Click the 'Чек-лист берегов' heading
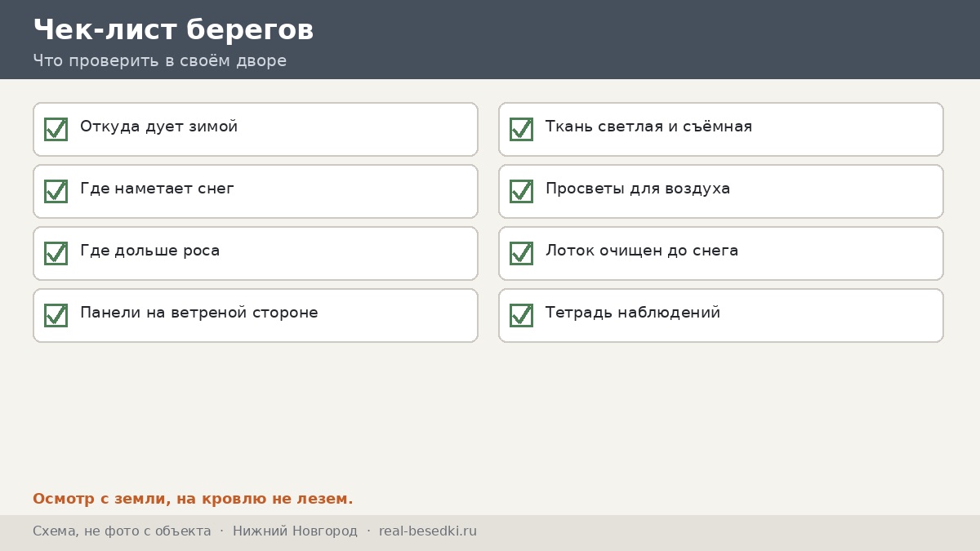 [x=173, y=30]
